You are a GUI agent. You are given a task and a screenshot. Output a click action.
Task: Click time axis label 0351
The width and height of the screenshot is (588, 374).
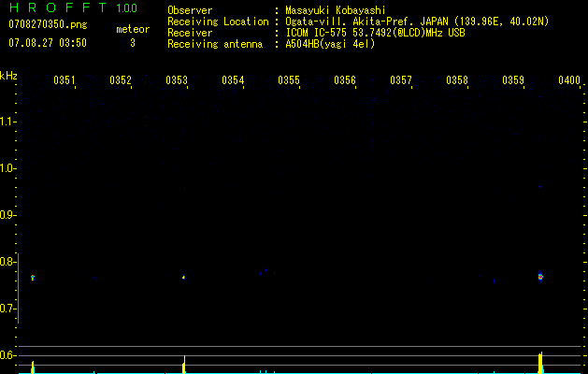click(65, 80)
